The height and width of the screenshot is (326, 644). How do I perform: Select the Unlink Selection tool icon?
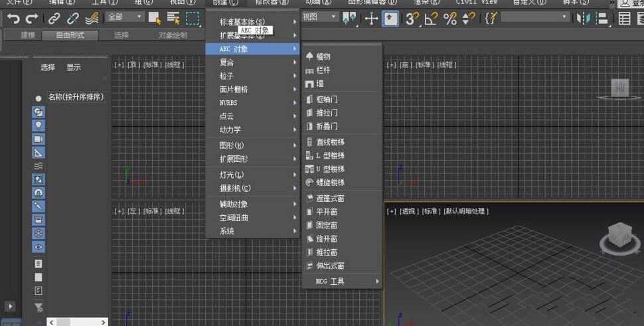click(x=72, y=19)
